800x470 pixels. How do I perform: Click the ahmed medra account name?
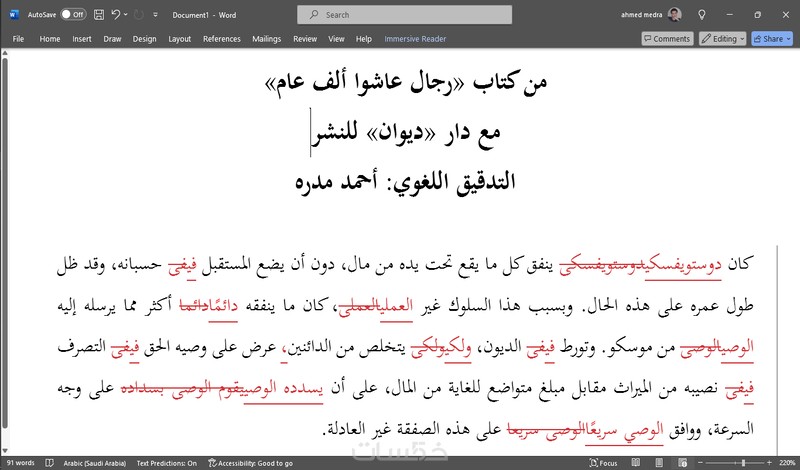point(641,15)
